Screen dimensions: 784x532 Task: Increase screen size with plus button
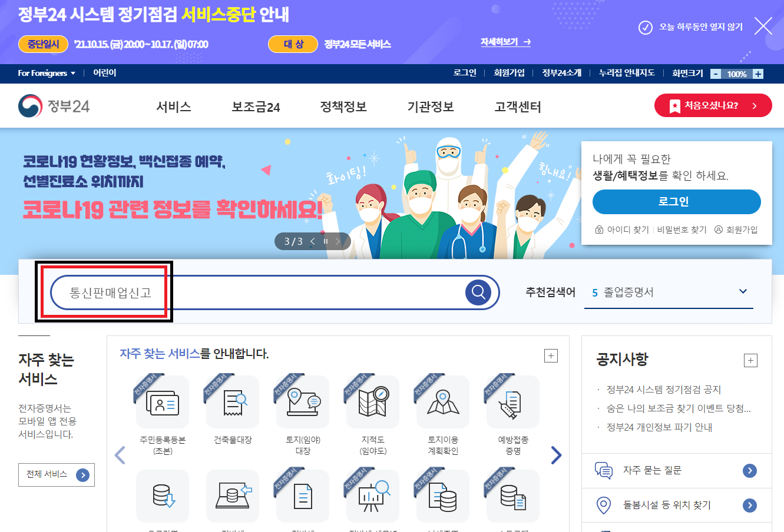[758, 74]
